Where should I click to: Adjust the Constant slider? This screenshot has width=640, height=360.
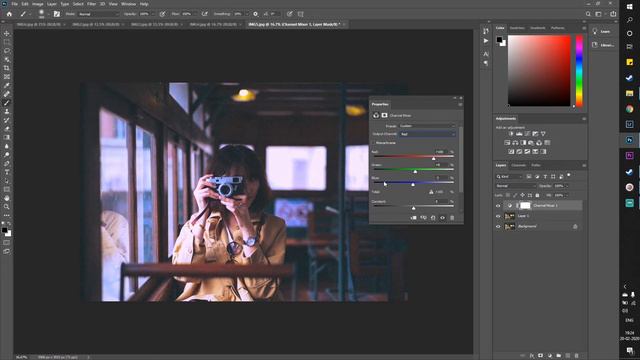coord(413,208)
